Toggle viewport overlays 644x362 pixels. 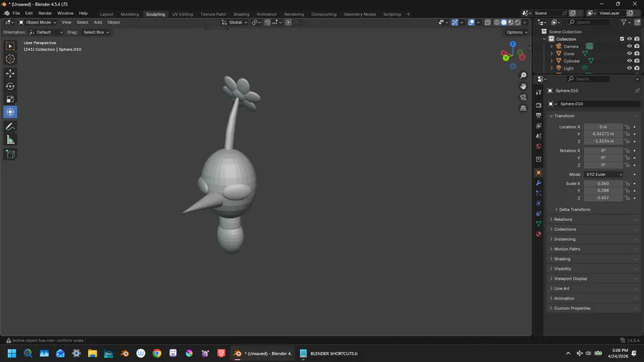[471, 23]
